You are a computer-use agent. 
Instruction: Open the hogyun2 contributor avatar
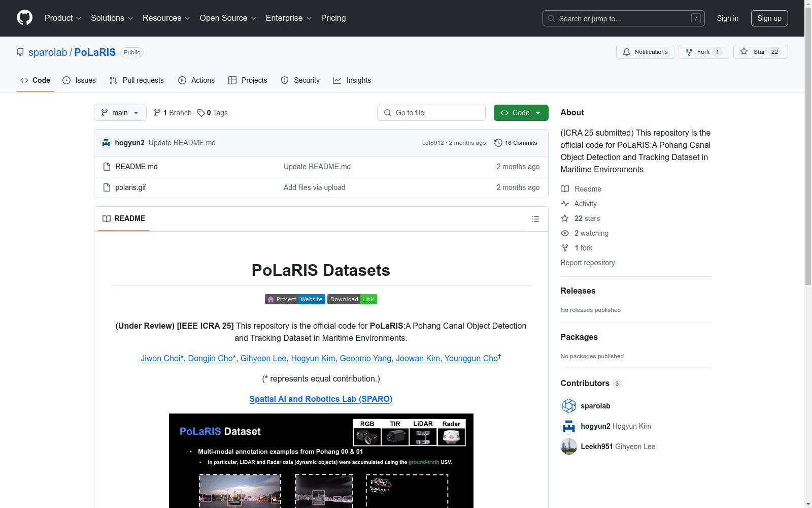(x=569, y=426)
